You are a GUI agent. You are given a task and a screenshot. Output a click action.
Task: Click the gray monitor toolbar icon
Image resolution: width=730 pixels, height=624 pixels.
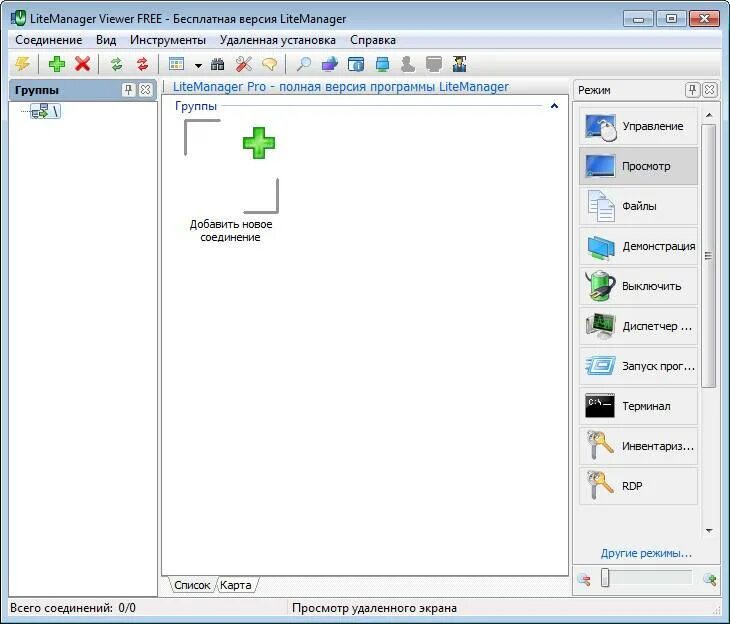click(x=434, y=64)
